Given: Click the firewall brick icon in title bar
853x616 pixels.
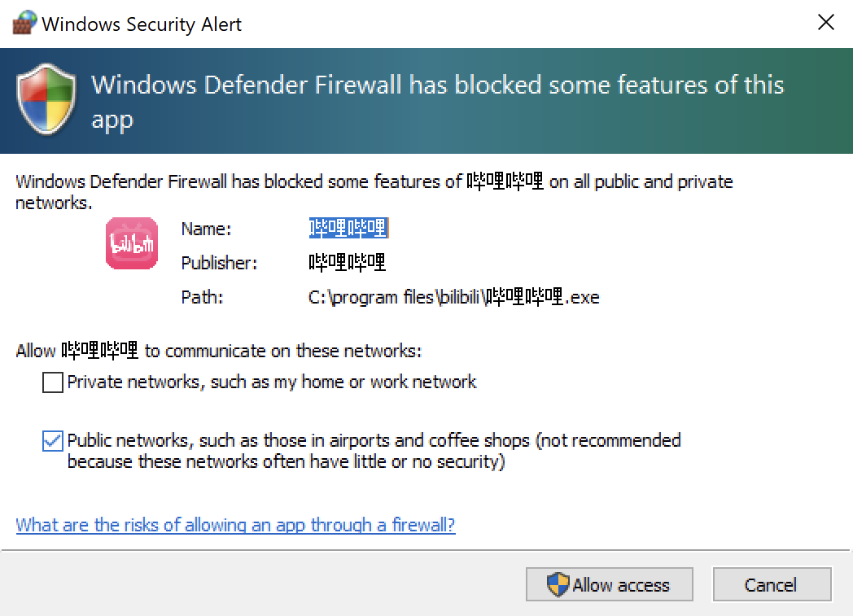Looking at the screenshot, I should pyautogui.click(x=24, y=23).
